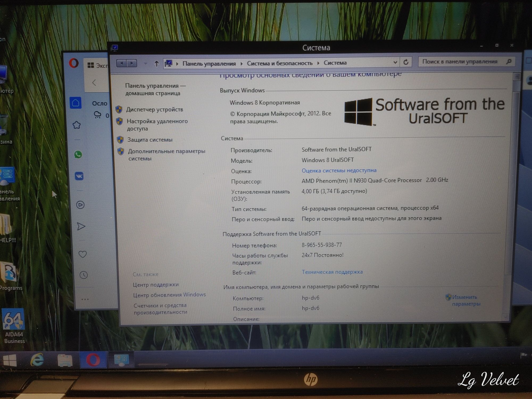The height and width of the screenshot is (399, 532).
Task: Click the Back arrow in System window
Action: point(122,63)
